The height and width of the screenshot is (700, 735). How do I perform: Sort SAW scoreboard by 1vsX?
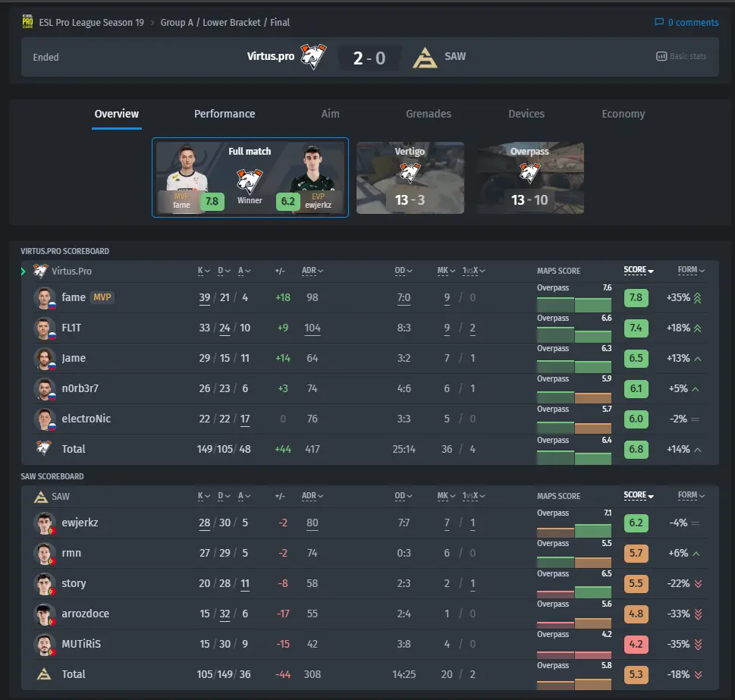(473, 496)
